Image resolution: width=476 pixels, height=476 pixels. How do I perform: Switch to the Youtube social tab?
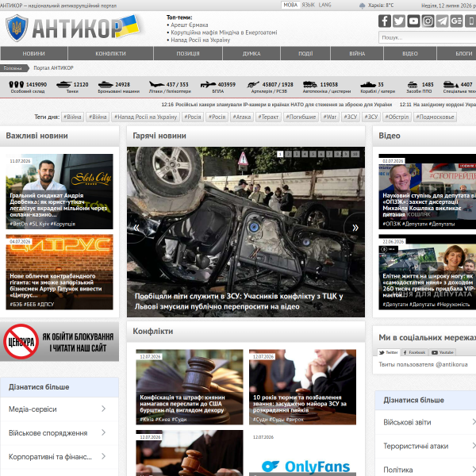[x=443, y=352]
